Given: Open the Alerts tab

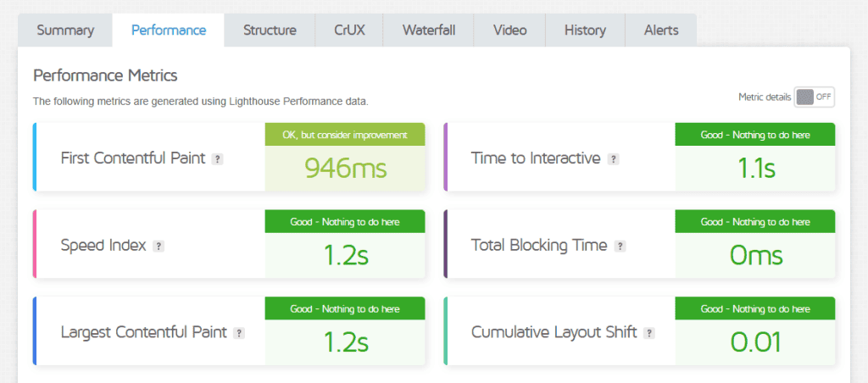Looking at the screenshot, I should (x=661, y=30).
